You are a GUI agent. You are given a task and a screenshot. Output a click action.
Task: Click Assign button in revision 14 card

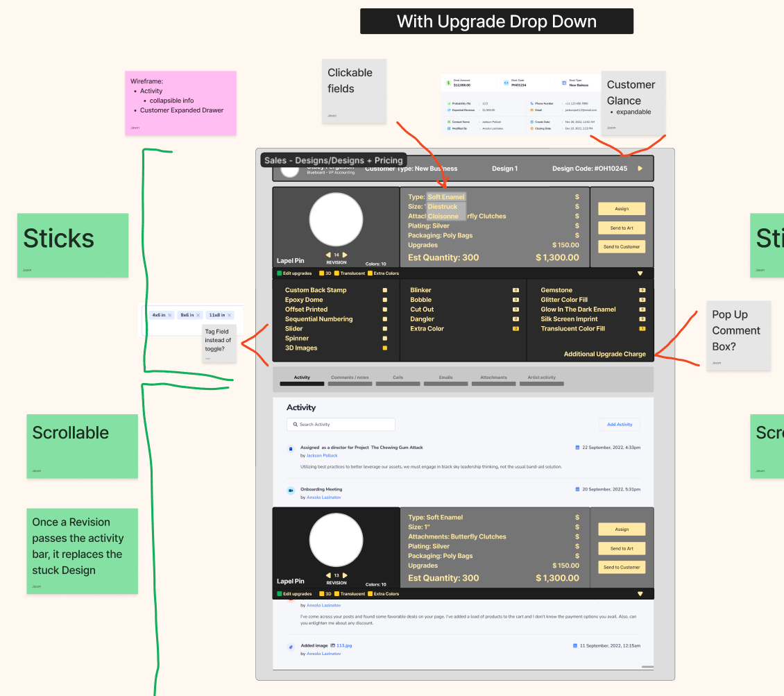coord(622,209)
